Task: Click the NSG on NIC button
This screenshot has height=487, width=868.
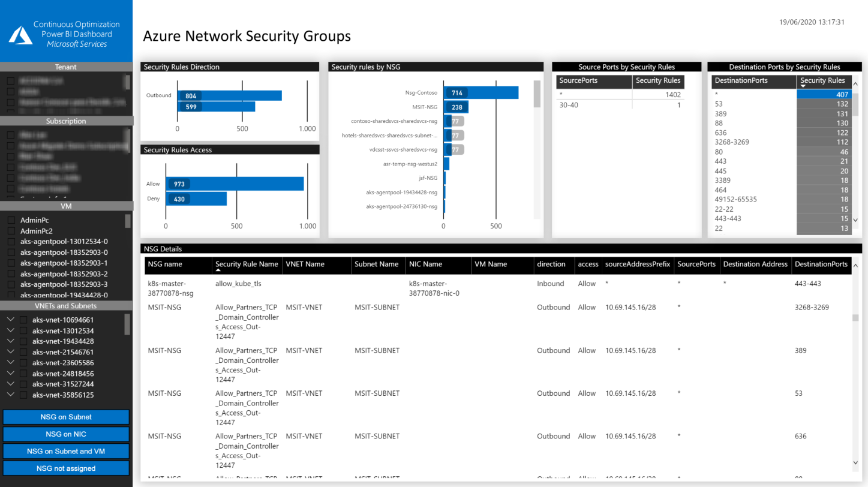Action: (66, 434)
